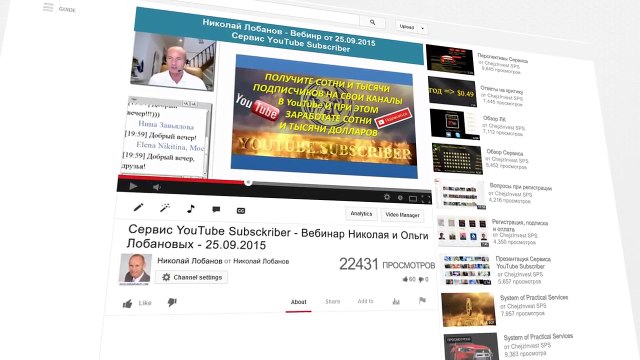Open suggested video Обзор Сервиса
The height and width of the screenshot is (360, 640).
point(504,153)
